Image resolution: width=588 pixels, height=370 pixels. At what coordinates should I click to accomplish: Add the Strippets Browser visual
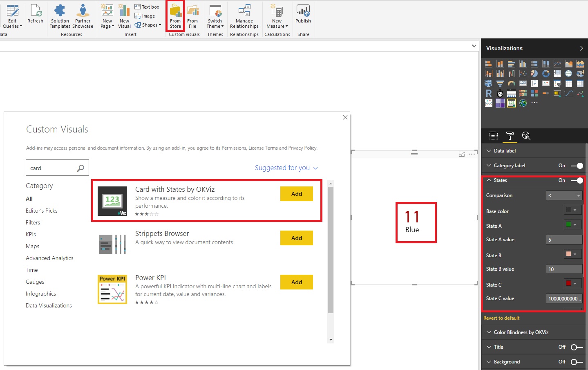(x=297, y=238)
